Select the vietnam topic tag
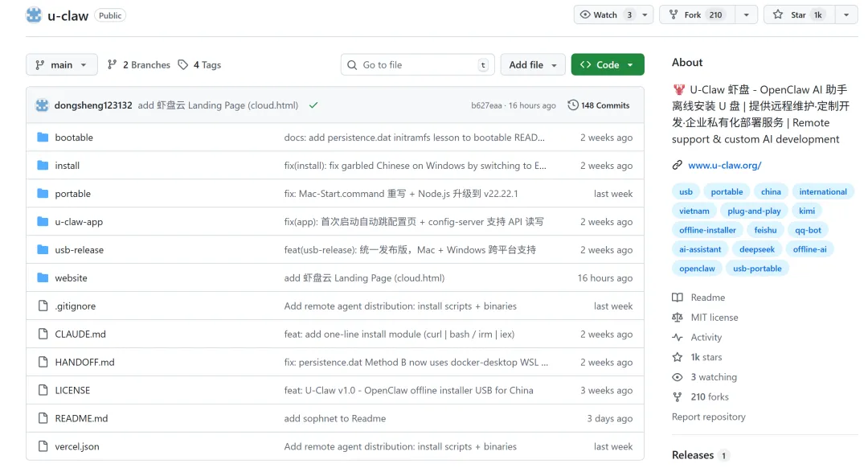This screenshot has width=868, height=468. tap(694, 211)
